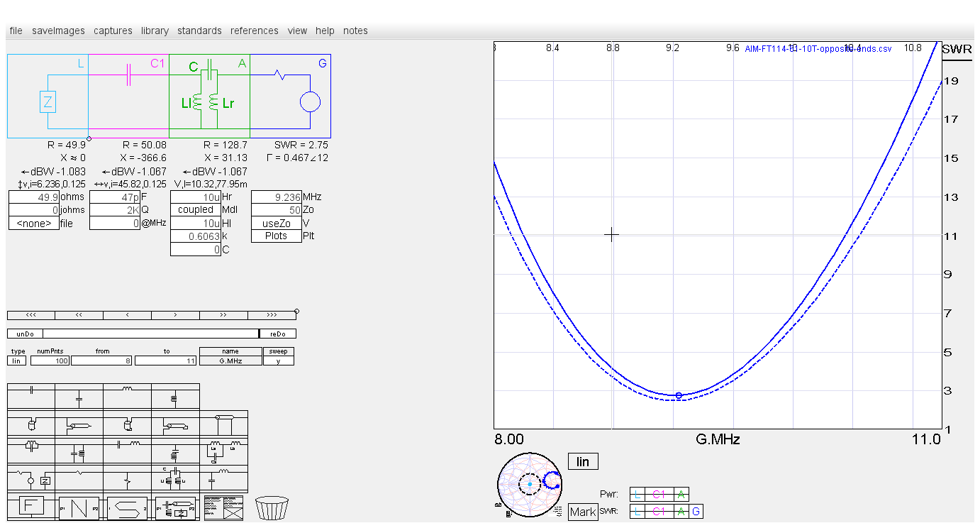Select the series capacitor component in palette
Image resolution: width=980 pixels, height=528 pixels.
(31, 396)
